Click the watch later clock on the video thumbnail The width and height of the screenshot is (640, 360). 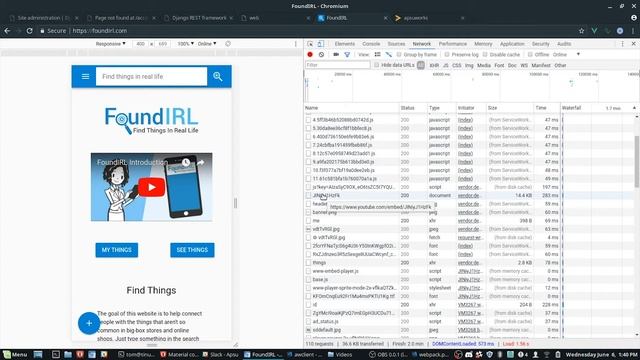[186, 162]
